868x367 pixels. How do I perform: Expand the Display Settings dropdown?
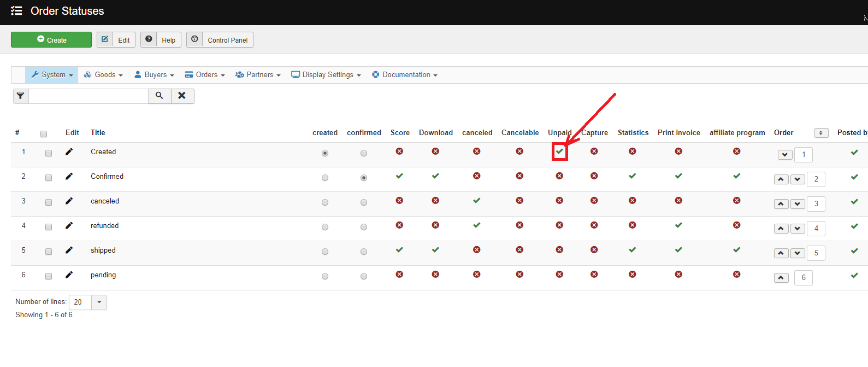click(x=326, y=75)
